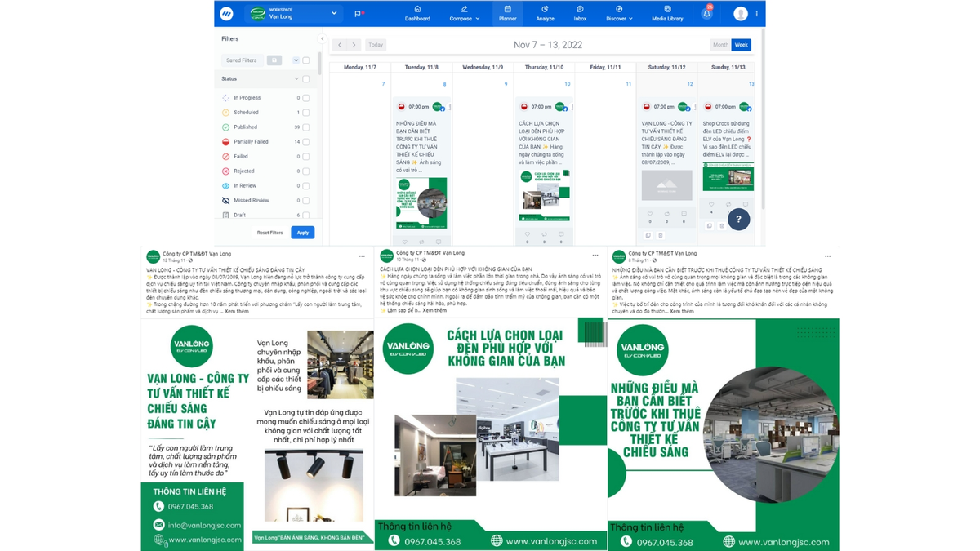Click trash icon on Saturday post

click(x=660, y=236)
